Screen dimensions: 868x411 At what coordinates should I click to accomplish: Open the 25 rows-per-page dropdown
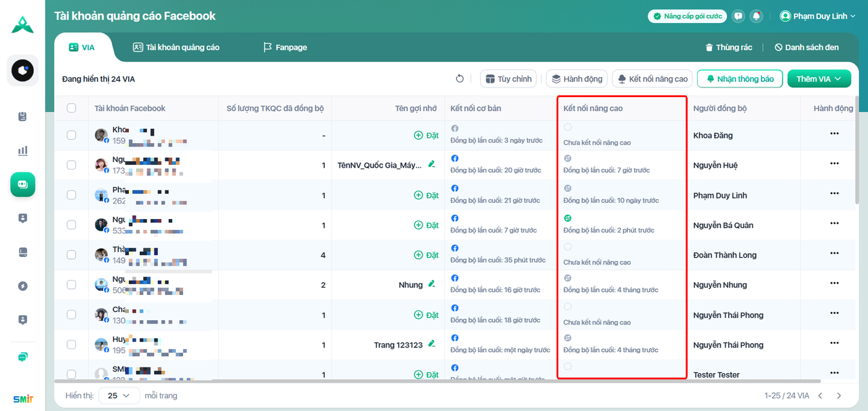click(x=119, y=395)
